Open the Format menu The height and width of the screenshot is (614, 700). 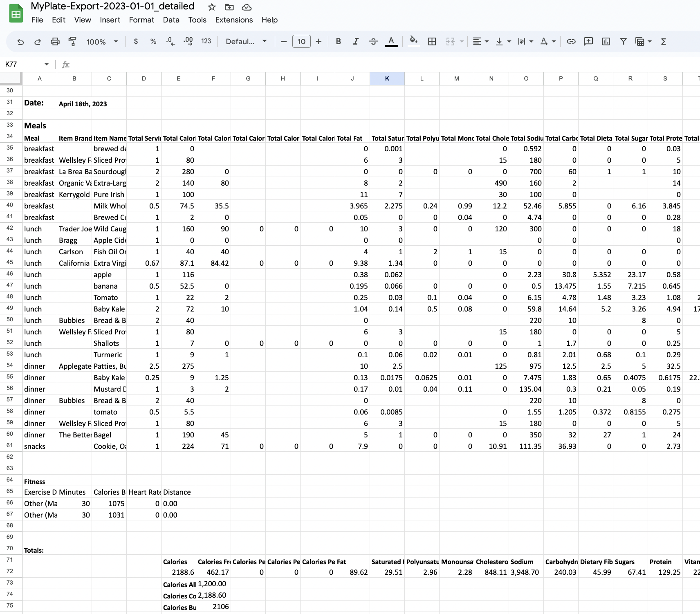141,20
